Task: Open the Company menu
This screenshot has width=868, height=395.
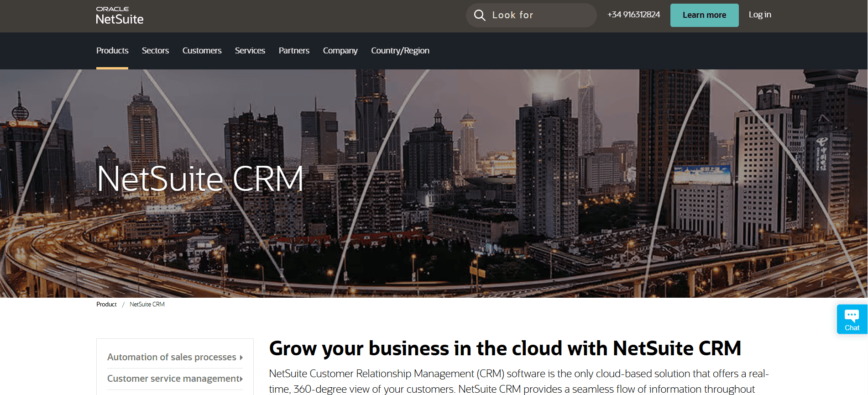Action: (340, 51)
